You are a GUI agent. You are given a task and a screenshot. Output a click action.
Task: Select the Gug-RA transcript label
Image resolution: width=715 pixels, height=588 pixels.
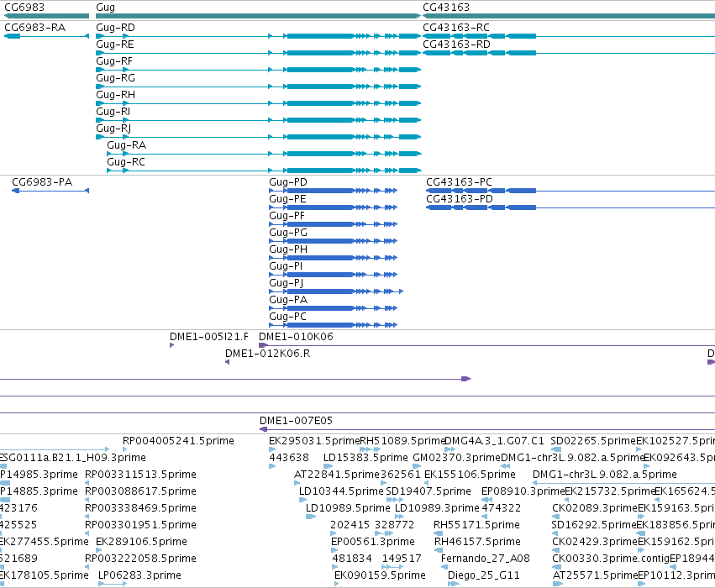[x=126, y=145]
